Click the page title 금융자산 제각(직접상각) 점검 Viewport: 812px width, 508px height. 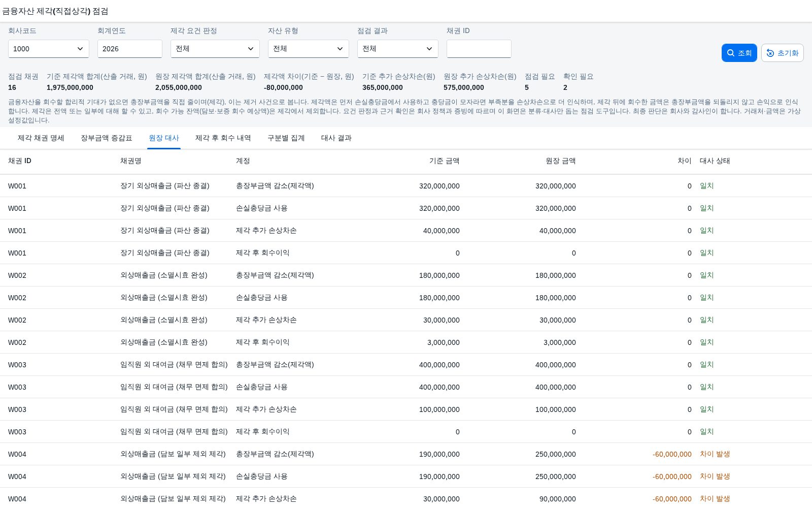[x=55, y=11]
